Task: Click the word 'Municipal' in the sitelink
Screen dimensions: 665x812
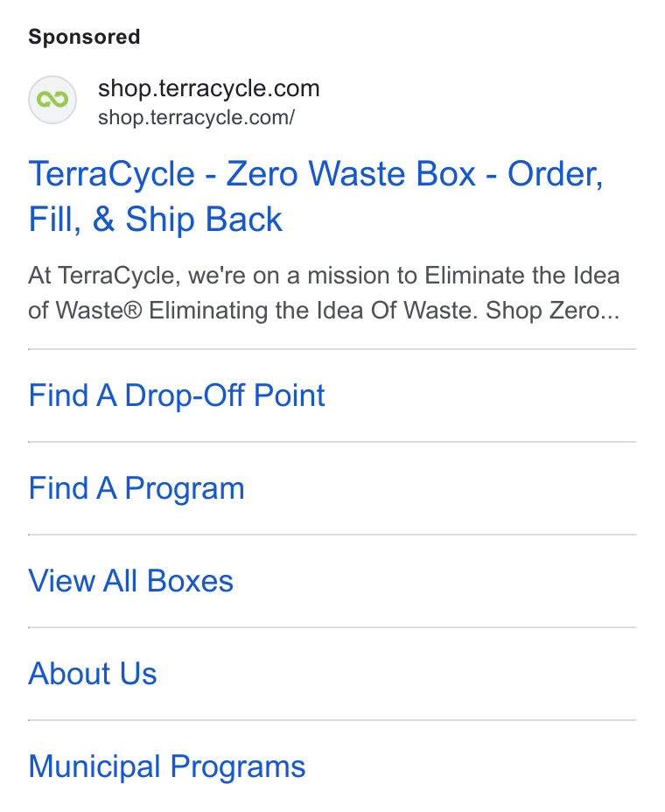Action: pyautogui.click(x=94, y=766)
